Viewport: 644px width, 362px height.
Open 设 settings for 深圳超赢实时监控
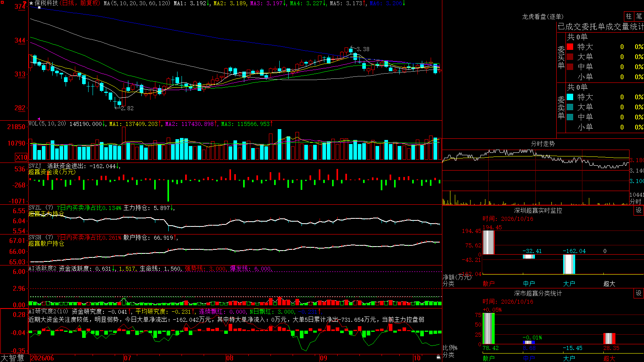point(639,210)
